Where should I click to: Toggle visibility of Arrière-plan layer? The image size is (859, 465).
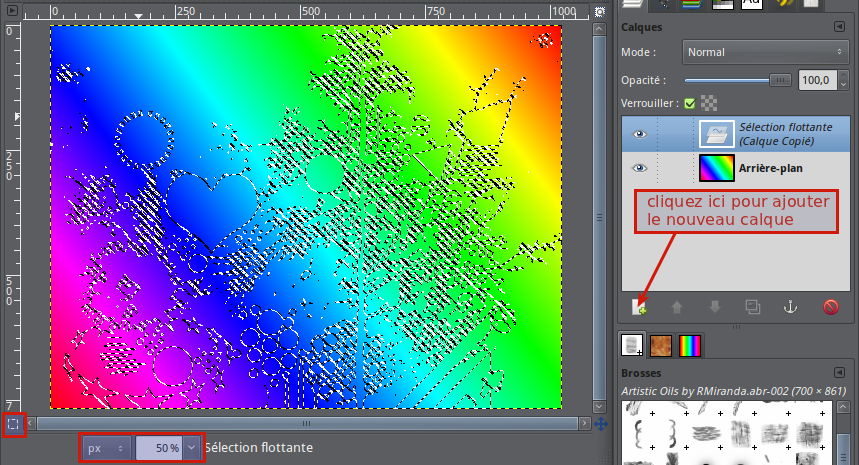click(x=641, y=168)
